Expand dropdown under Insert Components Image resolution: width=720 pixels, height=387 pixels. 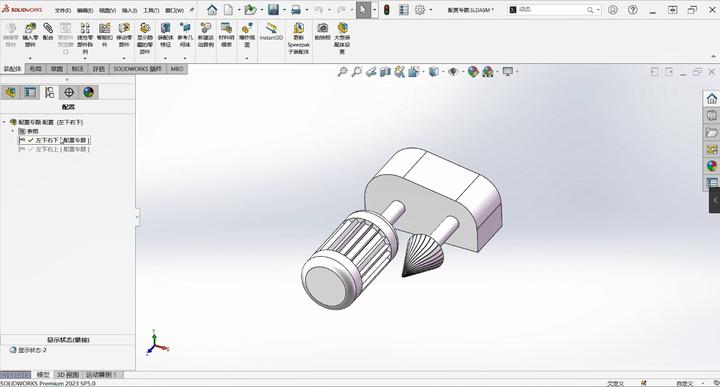coord(30,58)
